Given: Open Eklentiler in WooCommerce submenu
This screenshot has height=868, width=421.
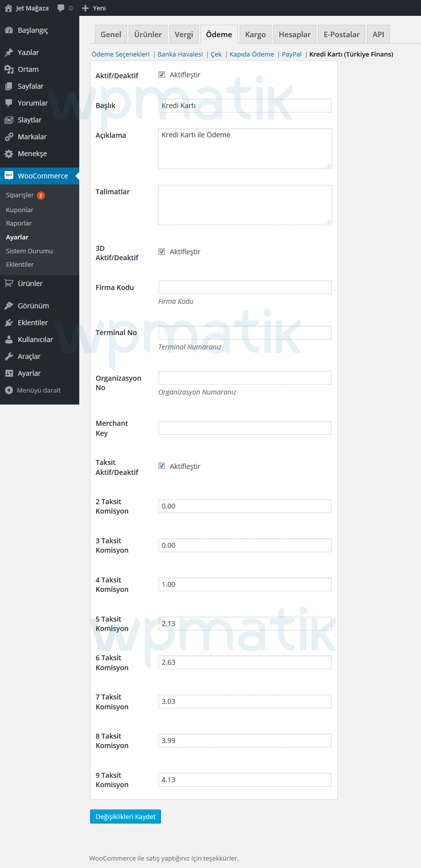Looking at the screenshot, I should click(20, 265).
